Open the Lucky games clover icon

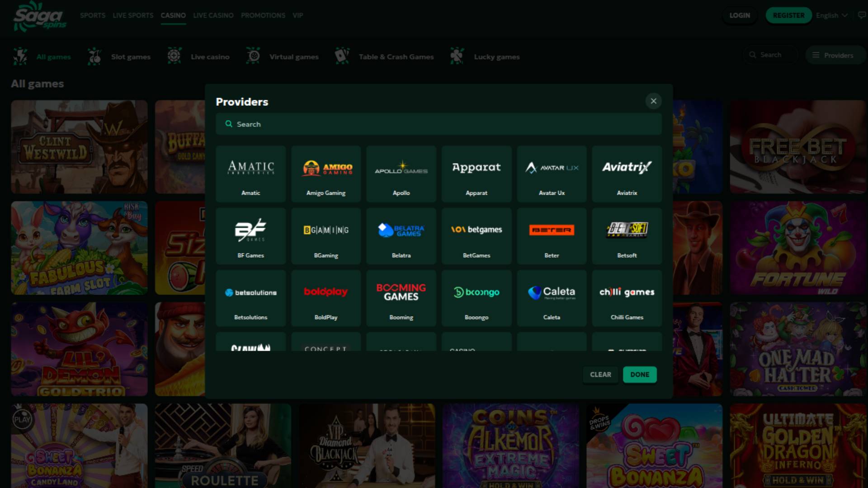tap(458, 56)
